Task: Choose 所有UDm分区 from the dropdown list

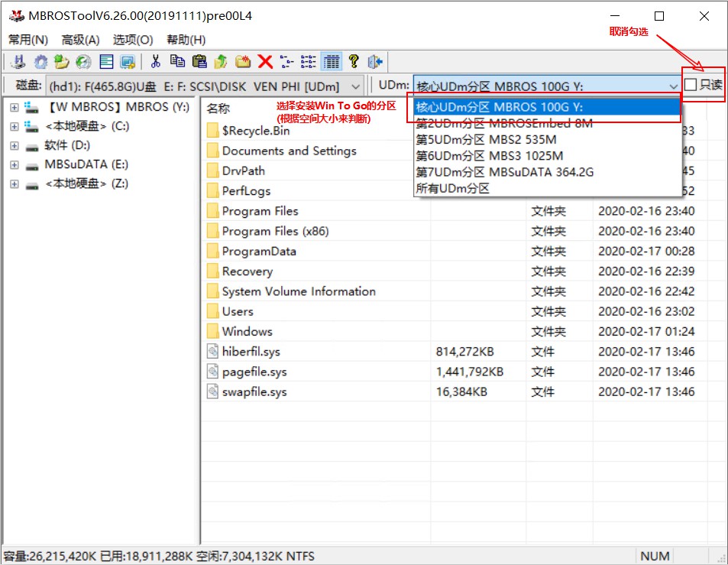Action: click(452, 188)
